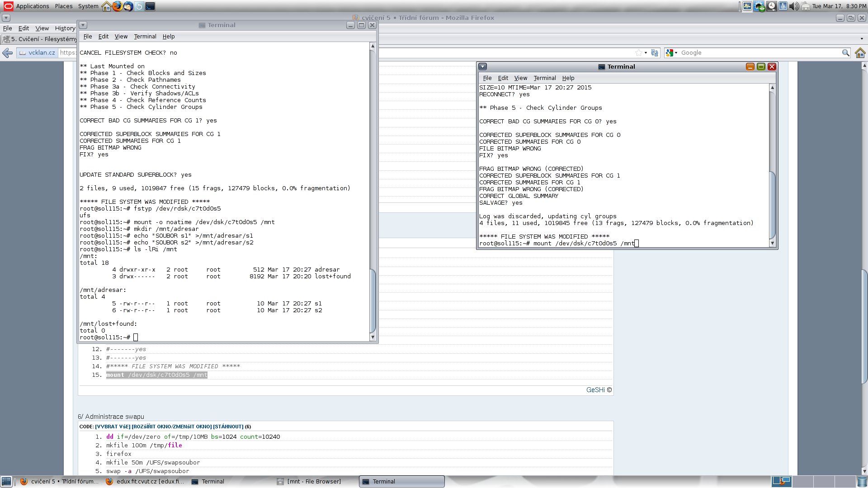Launch Firefox from the top panel
This screenshot has height=488, width=868.
point(118,6)
